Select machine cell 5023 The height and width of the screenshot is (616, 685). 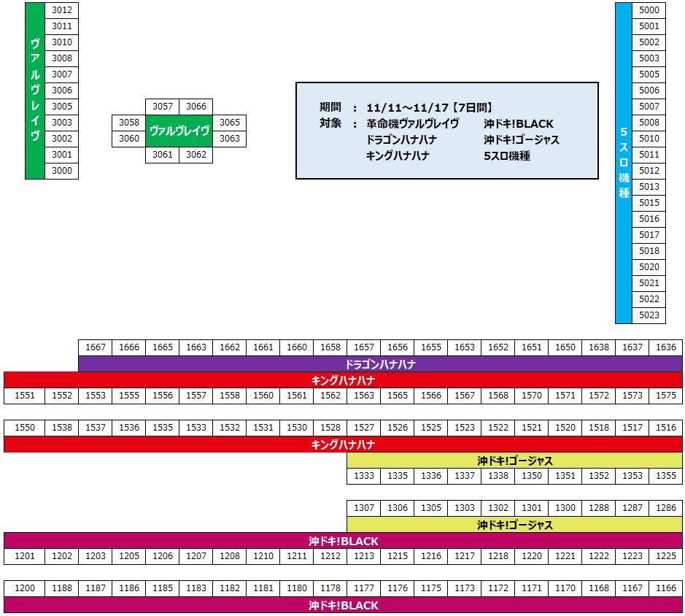pyautogui.click(x=649, y=315)
